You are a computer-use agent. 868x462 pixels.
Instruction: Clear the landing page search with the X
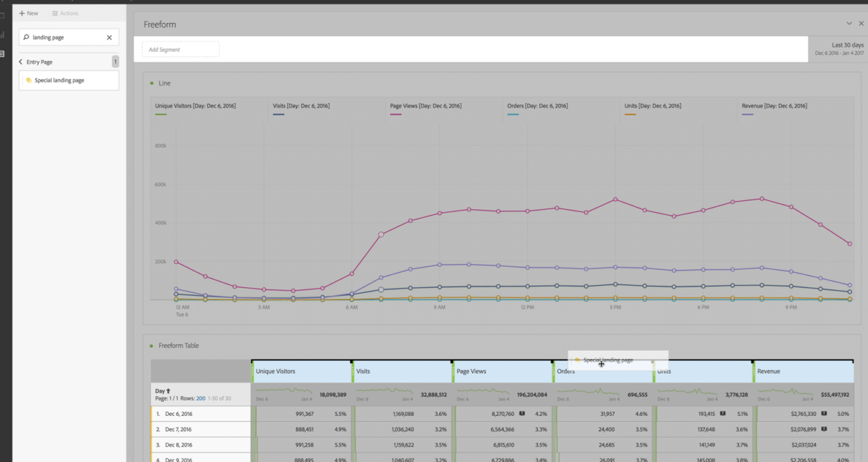click(109, 37)
